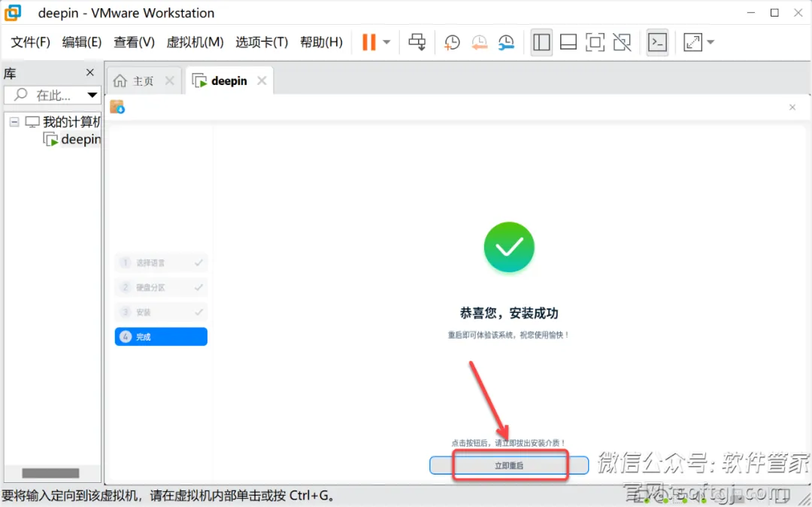Click the 恭喜您，安装成功 heading

coord(509,313)
